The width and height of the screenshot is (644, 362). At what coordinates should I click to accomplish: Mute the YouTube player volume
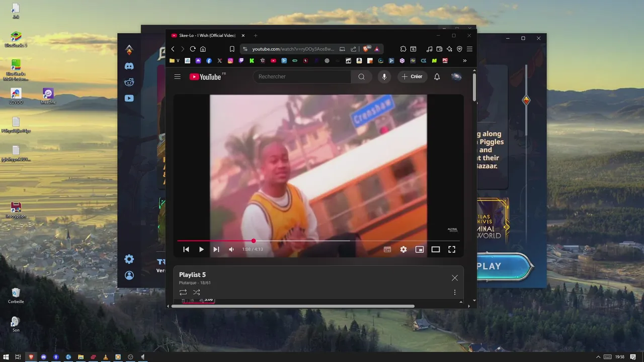tap(231, 249)
